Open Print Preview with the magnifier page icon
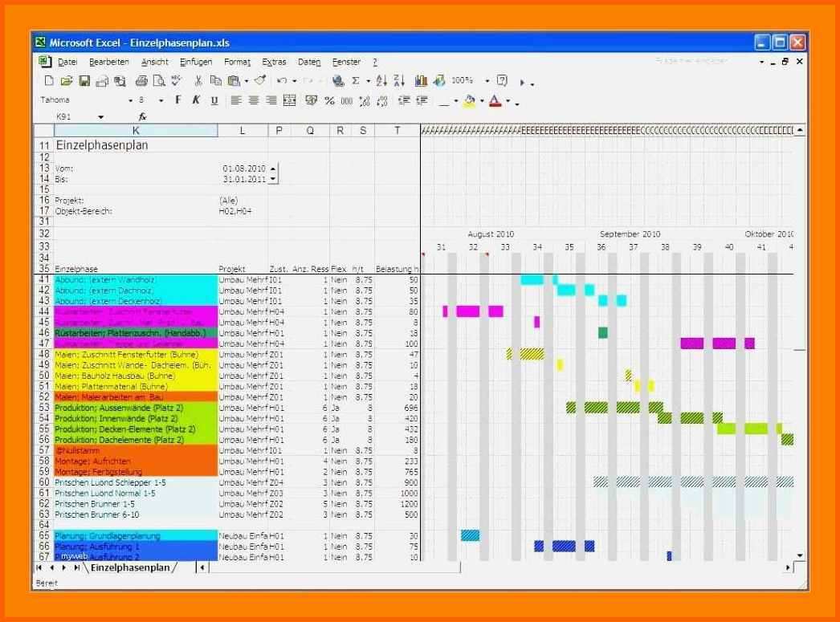This screenshot has width=840, height=622. [159, 81]
